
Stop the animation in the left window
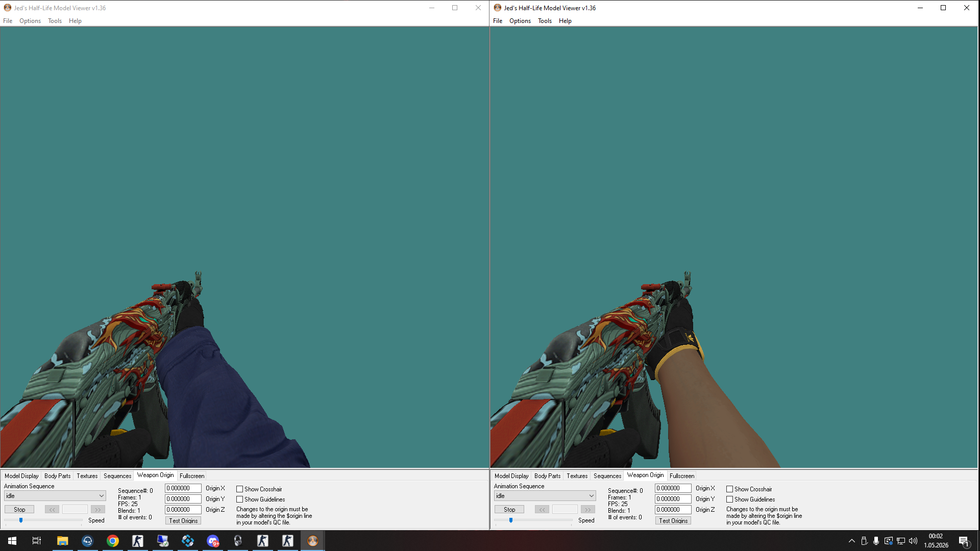tap(19, 510)
